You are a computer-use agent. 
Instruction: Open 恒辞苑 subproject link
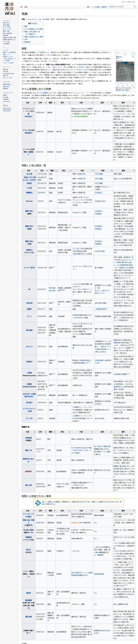pyautogui.click(x=5, y=95)
